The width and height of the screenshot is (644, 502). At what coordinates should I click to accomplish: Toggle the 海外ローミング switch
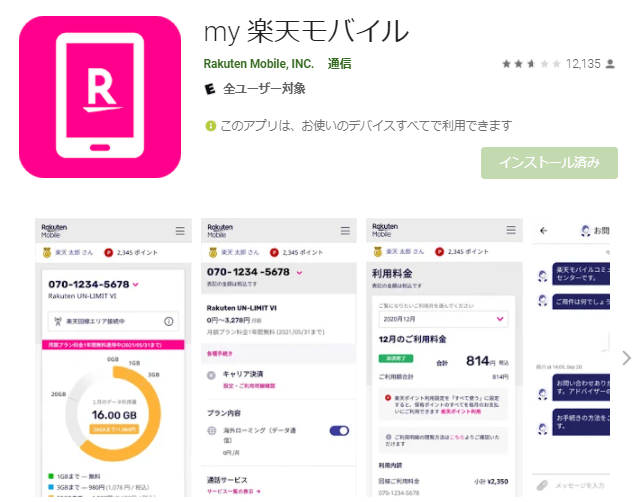339,431
